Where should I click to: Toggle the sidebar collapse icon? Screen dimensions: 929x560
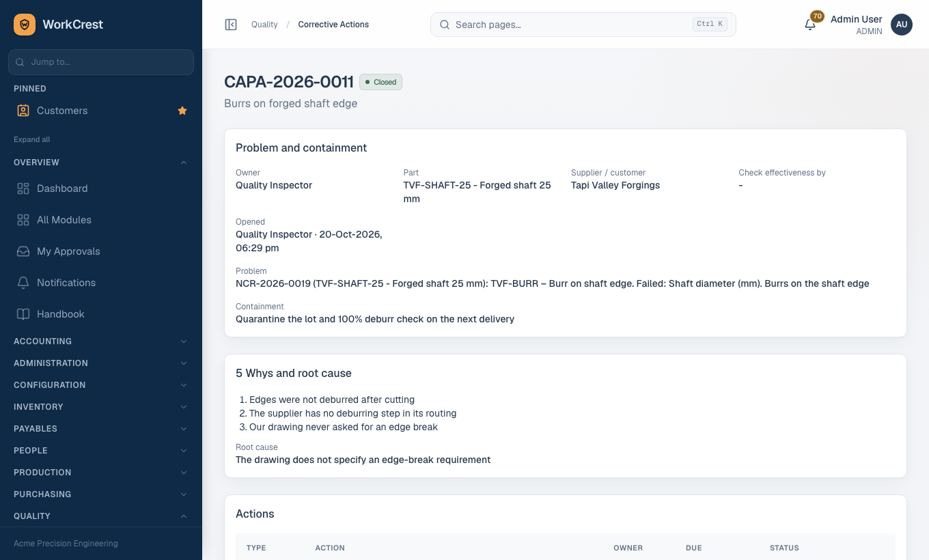231,25
